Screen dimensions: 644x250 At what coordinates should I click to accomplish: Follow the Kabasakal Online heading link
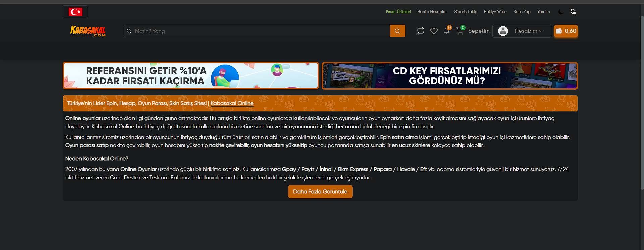pyautogui.click(x=232, y=103)
